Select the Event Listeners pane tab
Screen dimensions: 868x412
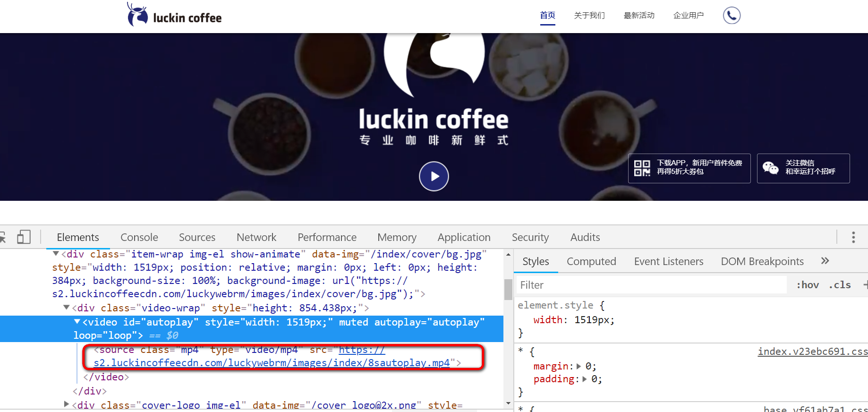(x=669, y=261)
